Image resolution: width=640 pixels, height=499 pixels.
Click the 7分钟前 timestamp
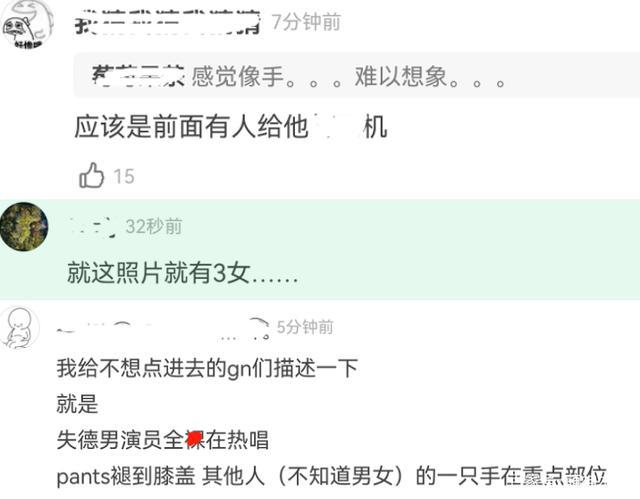point(306,22)
